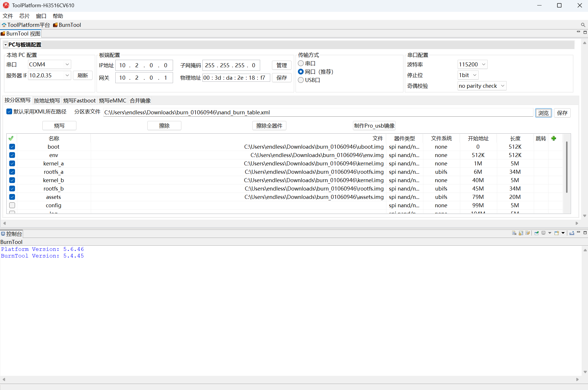The height and width of the screenshot is (390, 588).
Task: Open the 窗口 menu
Action: [41, 16]
